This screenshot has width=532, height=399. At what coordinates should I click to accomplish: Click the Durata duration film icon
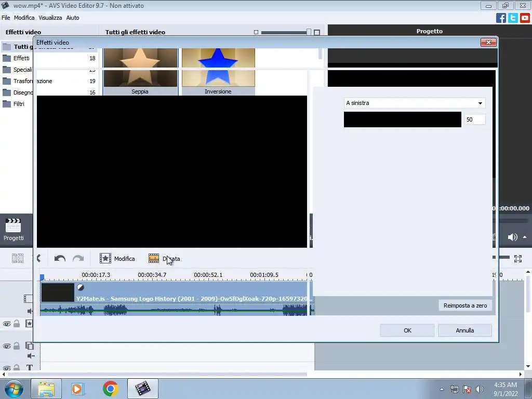point(154,259)
